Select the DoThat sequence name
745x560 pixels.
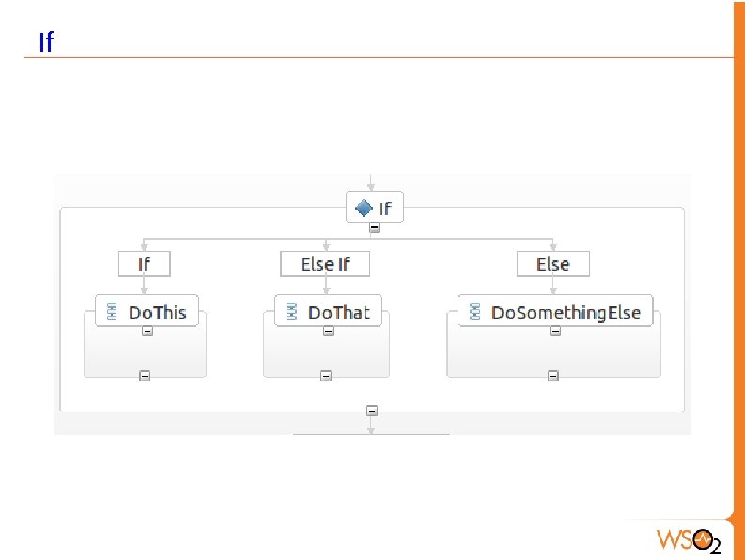click(339, 313)
